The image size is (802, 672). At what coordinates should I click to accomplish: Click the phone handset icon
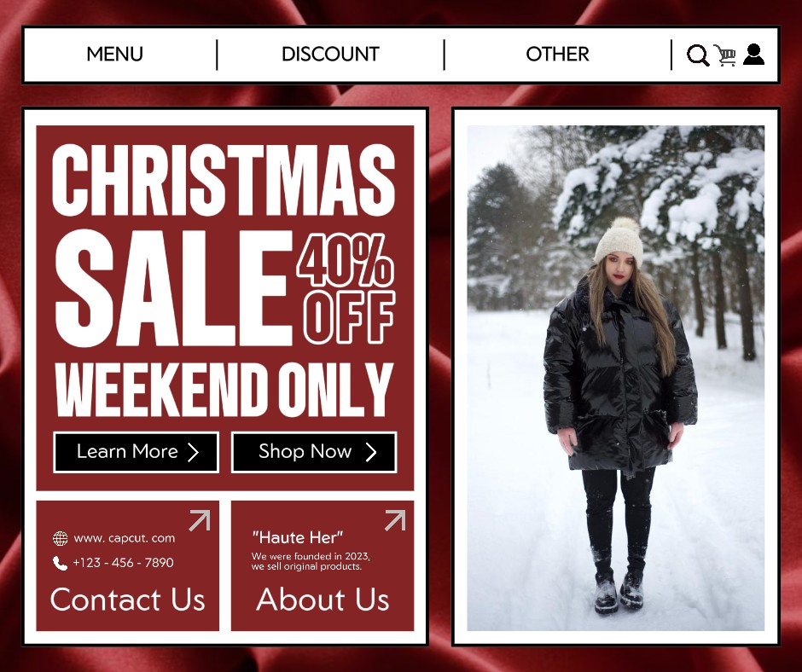click(60, 563)
